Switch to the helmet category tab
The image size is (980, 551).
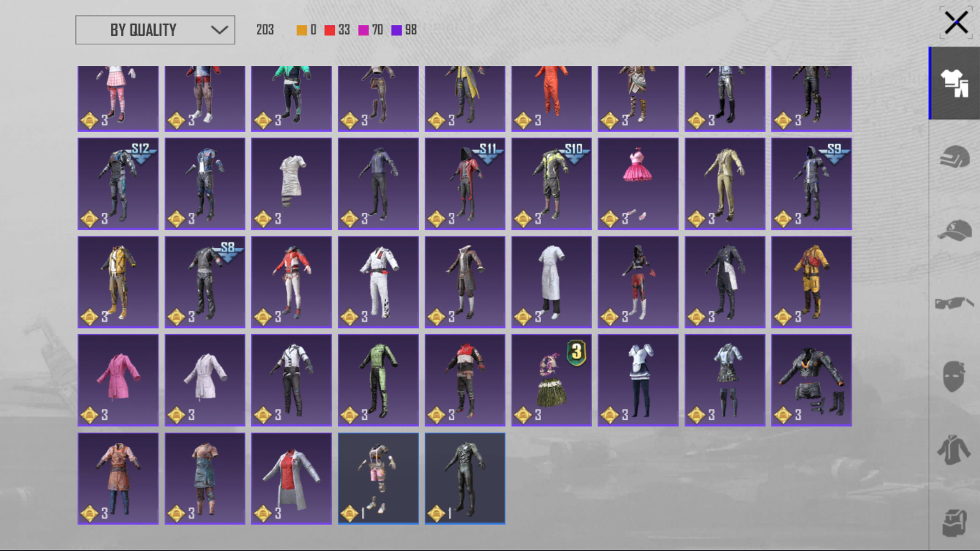click(x=954, y=156)
